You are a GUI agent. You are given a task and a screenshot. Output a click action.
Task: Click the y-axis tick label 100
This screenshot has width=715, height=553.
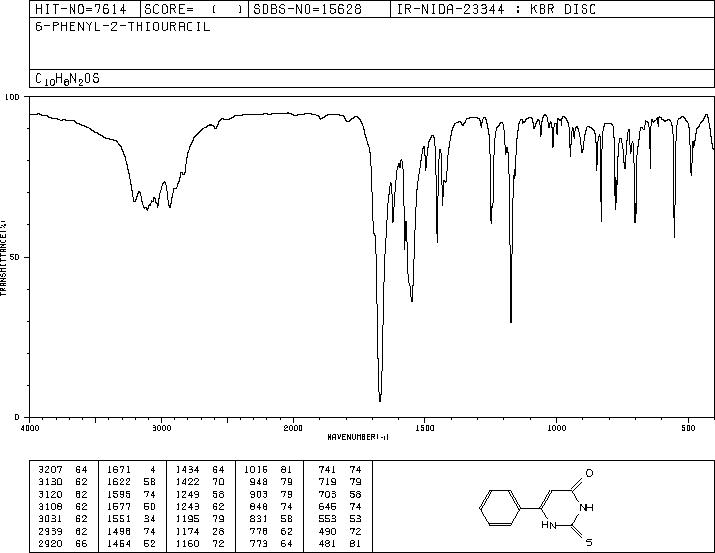(12, 97)
